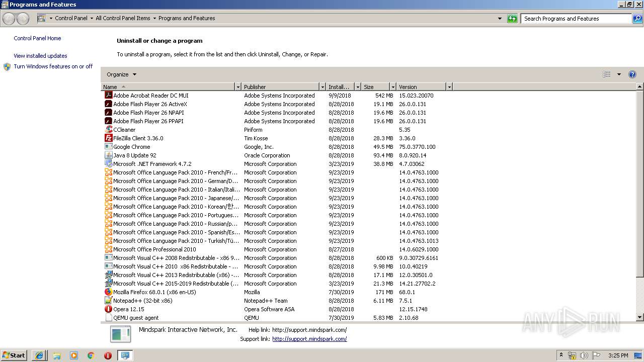Image resolution: width=644 pixels, height=362 pixels.
Task: Click Control Panel breadcrumb segment
Action: [x=71, y=18]
